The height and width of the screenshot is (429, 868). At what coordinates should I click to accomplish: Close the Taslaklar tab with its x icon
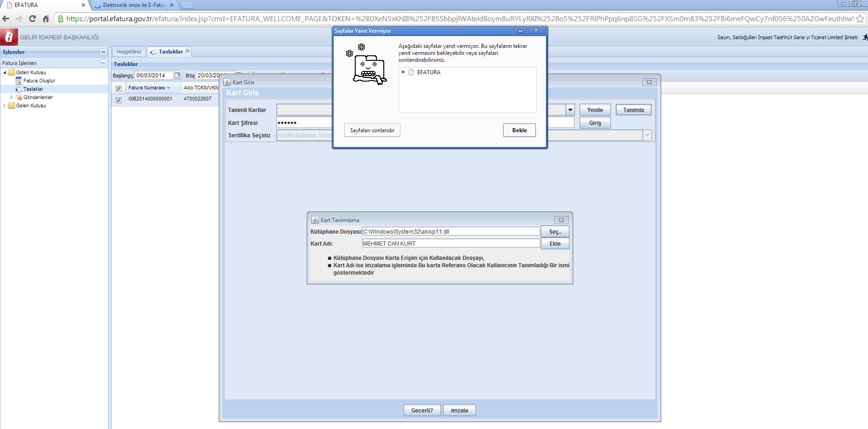click(188, 51)
